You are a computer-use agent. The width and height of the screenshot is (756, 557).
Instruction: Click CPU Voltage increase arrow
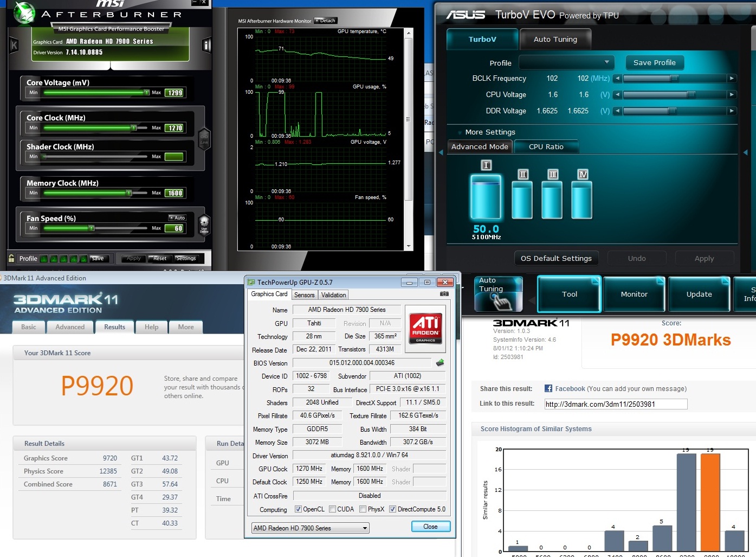click(732, 94)
